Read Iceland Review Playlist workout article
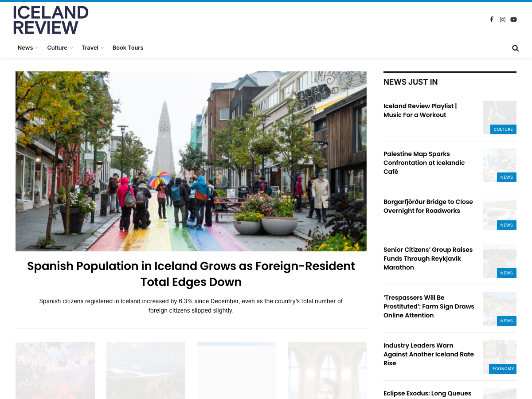This screenshot has width=532, height=399. click(x=420, y=110)
